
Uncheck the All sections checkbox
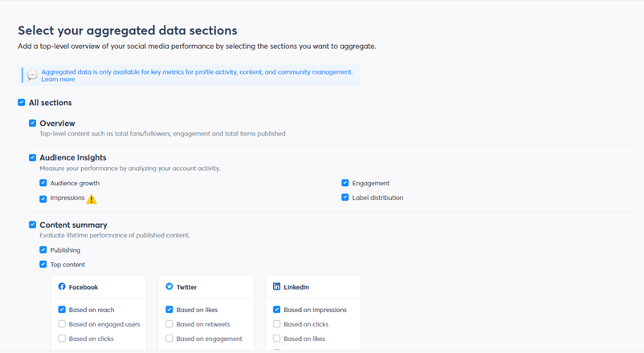pos(22,103)
